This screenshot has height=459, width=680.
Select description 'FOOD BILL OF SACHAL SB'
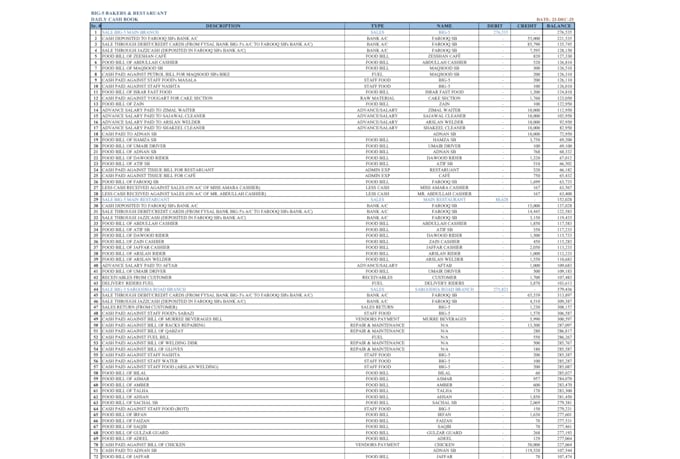tap(130, 403)
